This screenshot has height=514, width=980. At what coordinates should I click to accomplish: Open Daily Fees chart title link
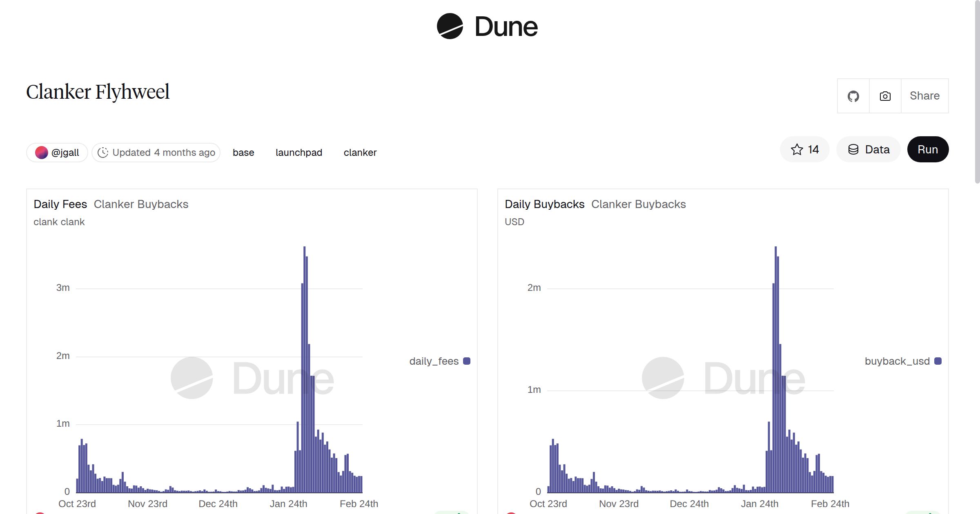point(60,204)
